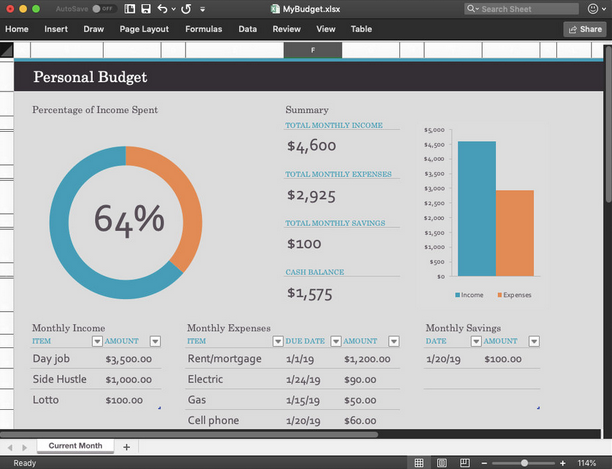The width and height of the screenshot is (612, 469).
Task: Click the Select All corner triangle
Action: tap(7, 50)
